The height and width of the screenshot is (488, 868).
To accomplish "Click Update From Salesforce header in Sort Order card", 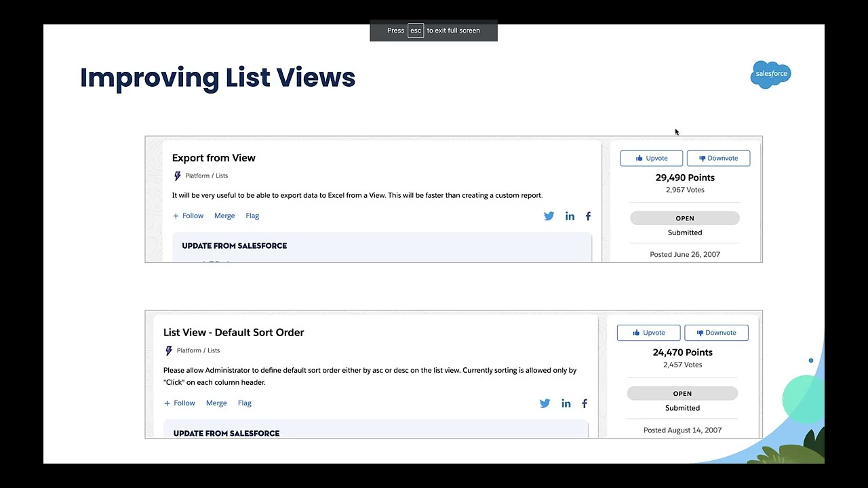I will [226, 433].
